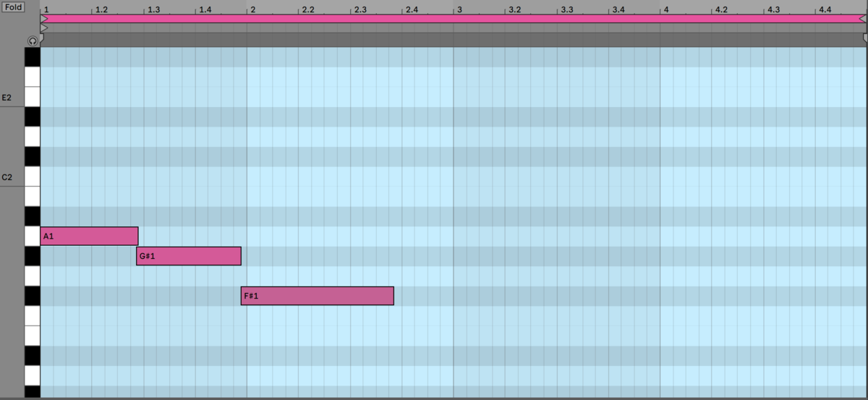Select the F#1 note block
Image resolution: width=868 pixels, height=400 pixels.
318,296
